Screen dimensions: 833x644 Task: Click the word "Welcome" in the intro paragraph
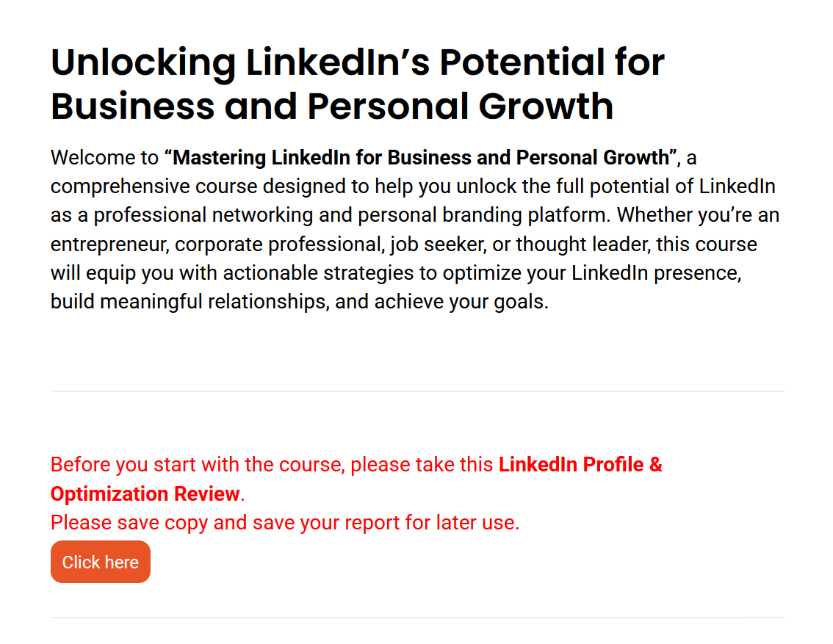tap(93, 158)
